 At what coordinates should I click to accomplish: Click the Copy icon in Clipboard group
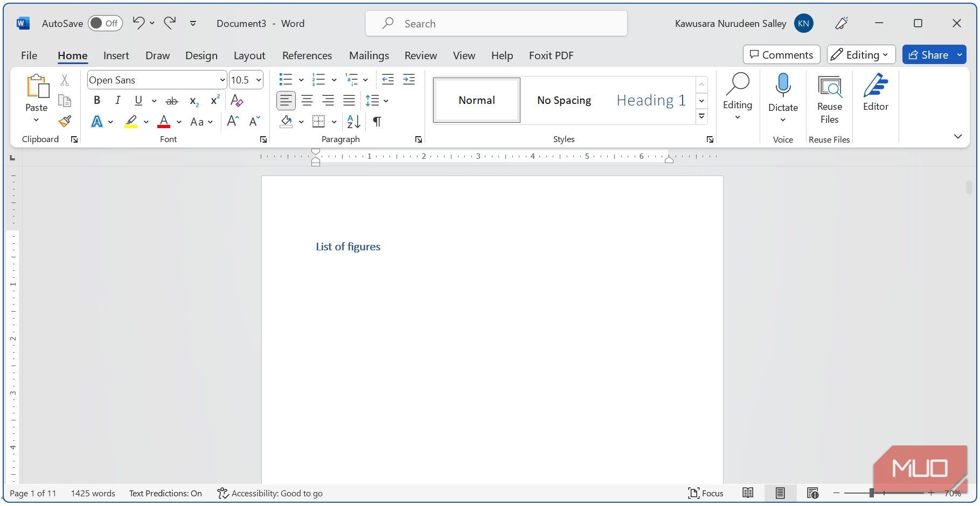pyautogui.click(x=65, y=101)
